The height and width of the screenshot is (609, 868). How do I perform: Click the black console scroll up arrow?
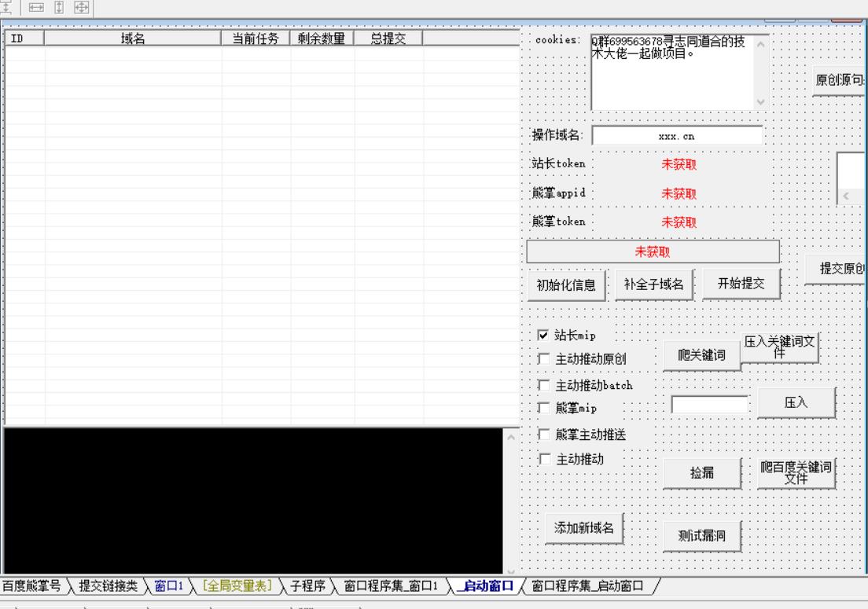[x=511, y=437]
